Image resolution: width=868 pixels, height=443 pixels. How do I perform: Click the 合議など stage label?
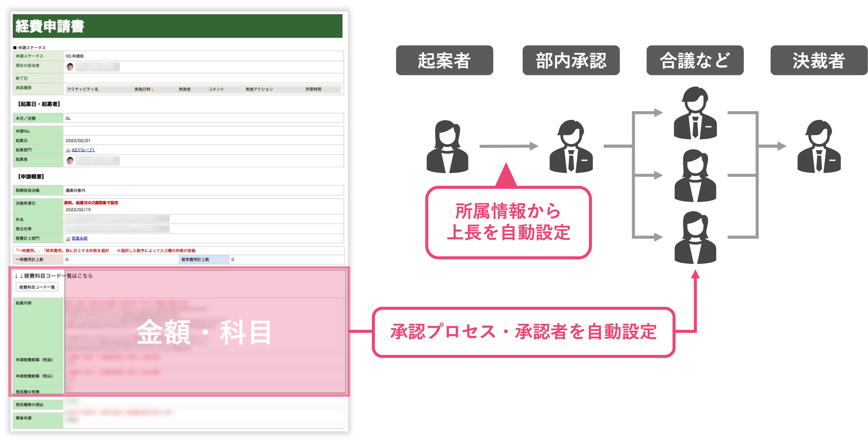[695, 61]
